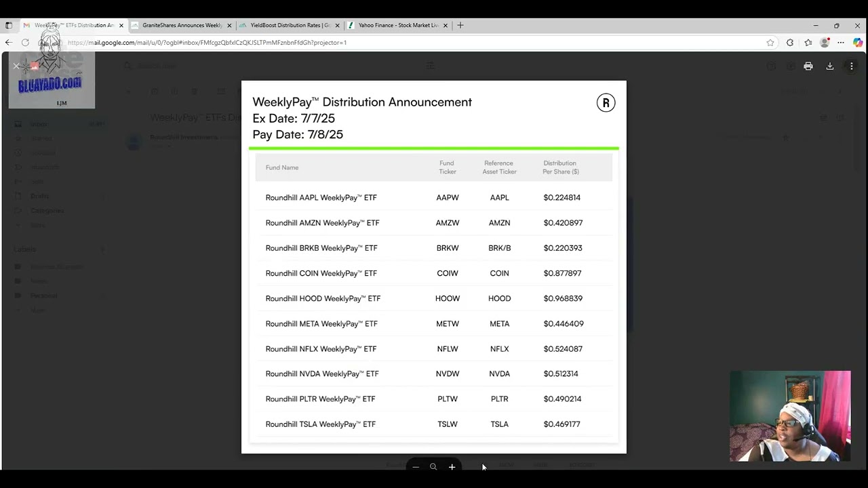868x488 pixels.
Task: Close the image viewer with the X icon
Action: pyautogui.click(x=16, y=66)
